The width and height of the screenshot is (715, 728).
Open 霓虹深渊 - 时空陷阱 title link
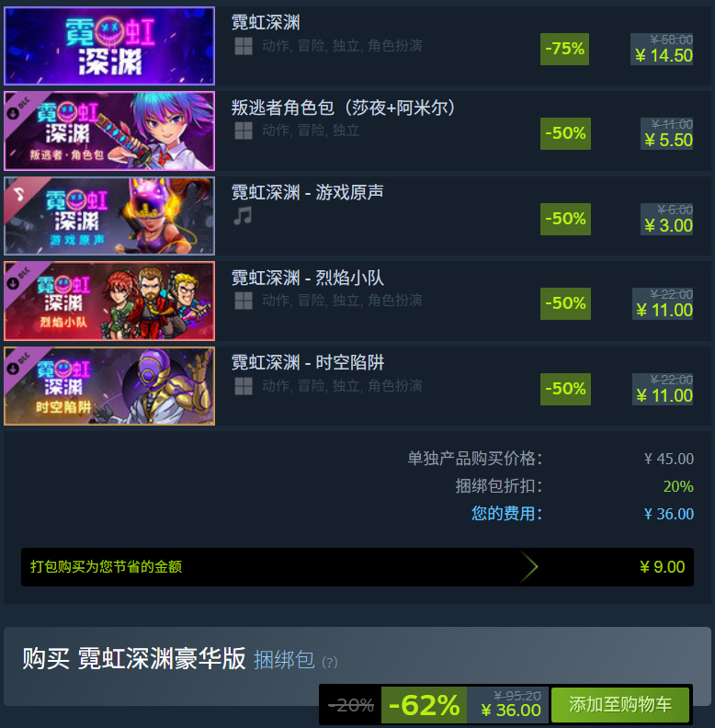tap(307, 362)
